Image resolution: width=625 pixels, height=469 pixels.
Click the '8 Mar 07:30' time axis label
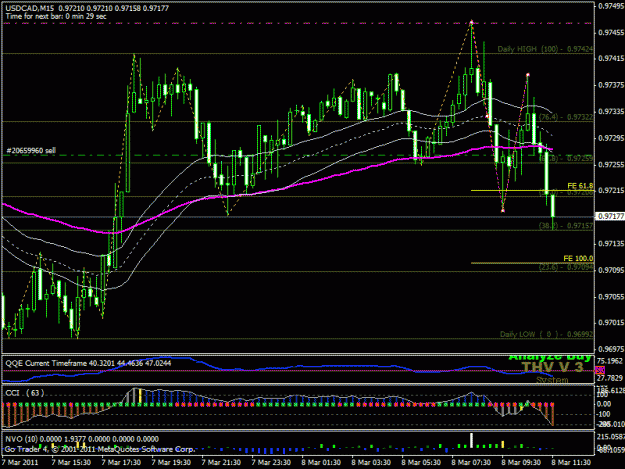click(471, 463)
